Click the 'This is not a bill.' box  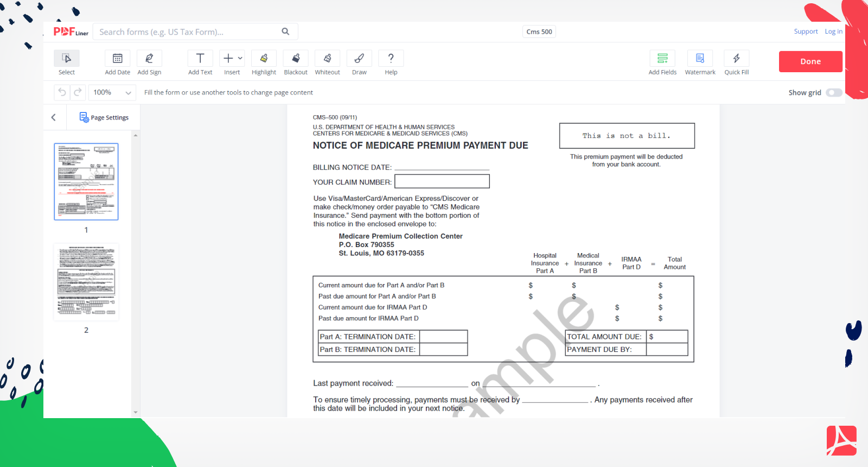(x=627, y=136)
